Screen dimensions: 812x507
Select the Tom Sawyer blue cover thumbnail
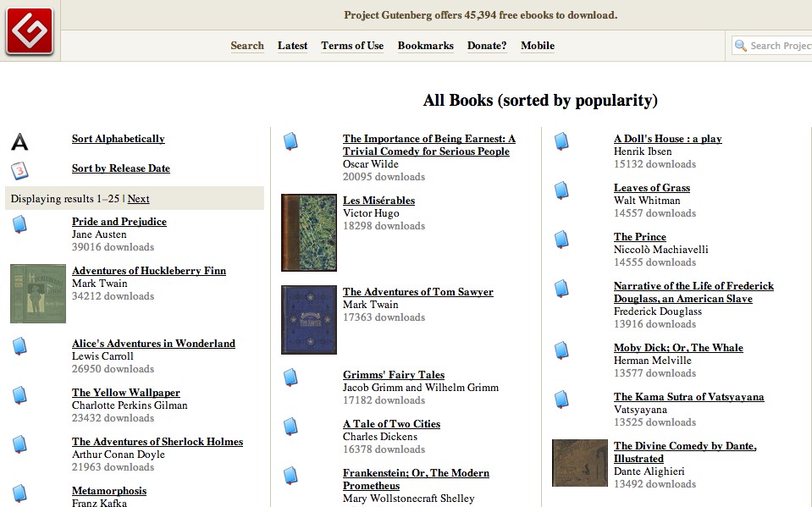(x=308, y=320)
